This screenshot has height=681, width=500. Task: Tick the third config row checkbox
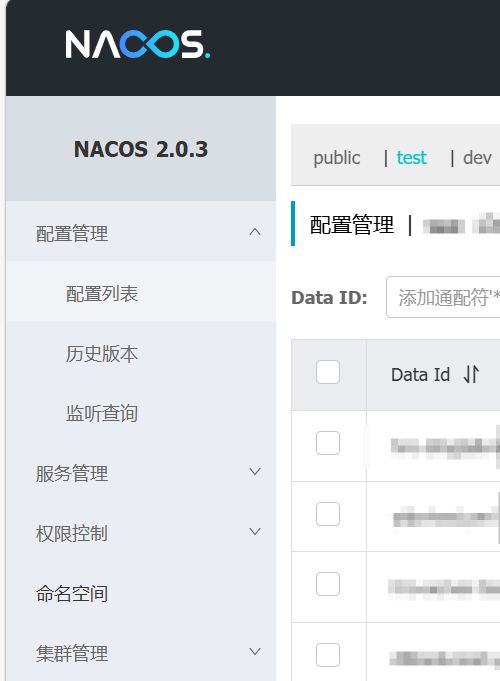coord(328,584)
